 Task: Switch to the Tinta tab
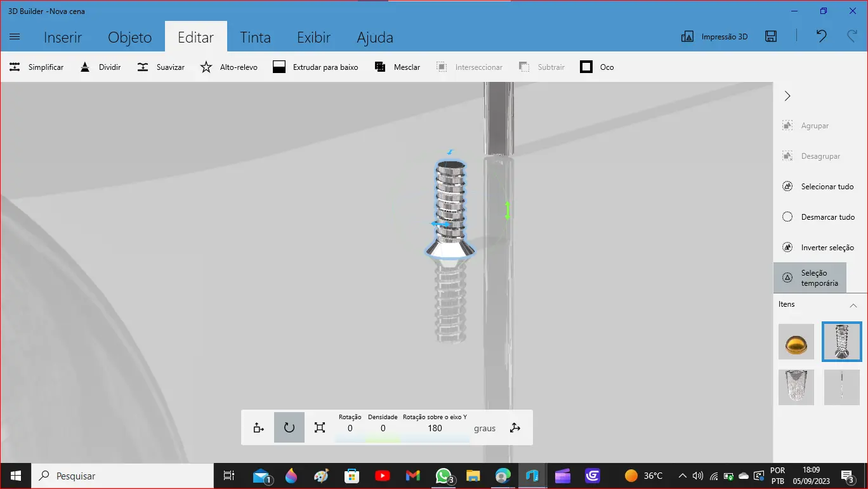pos(255,37)
